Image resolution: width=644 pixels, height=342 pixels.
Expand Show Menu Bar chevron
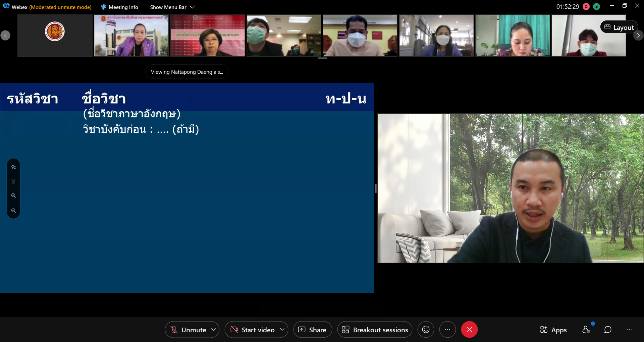[192, 7]
